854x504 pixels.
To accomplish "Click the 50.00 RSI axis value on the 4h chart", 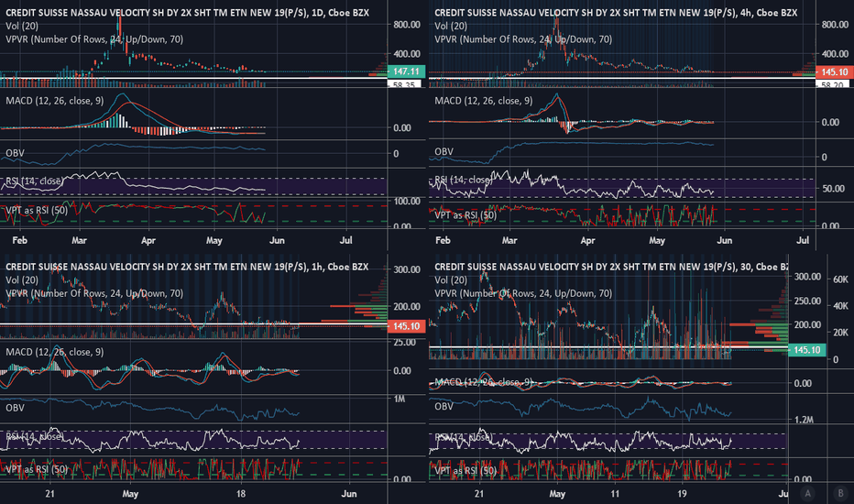I will pyautogui.click(x=834, y=189).
